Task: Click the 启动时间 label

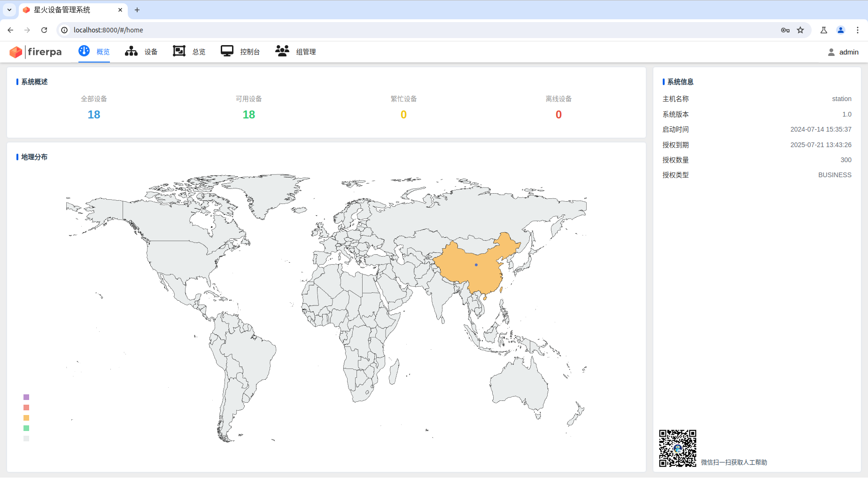Action: [675, 129]
